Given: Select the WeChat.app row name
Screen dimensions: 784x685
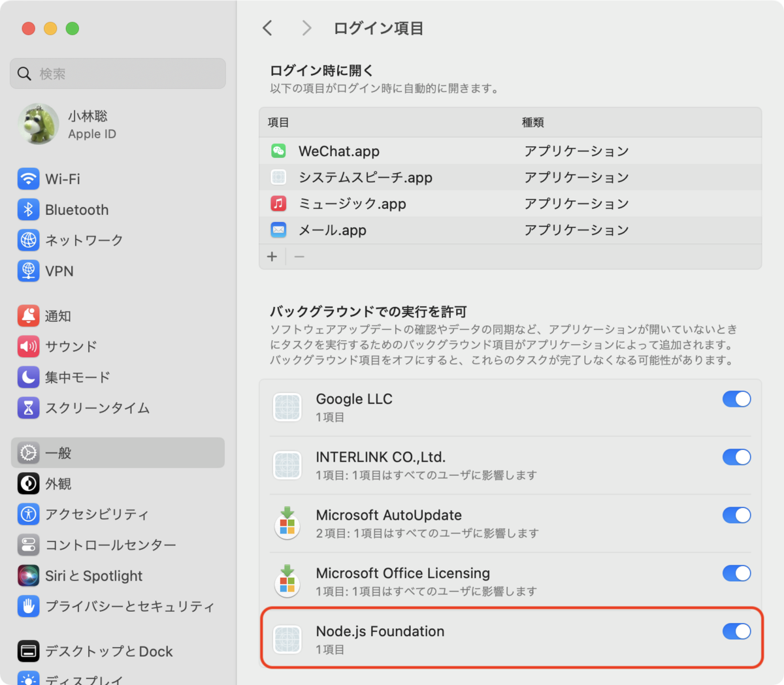Looking at the screenshot, I should coord(339,151).
